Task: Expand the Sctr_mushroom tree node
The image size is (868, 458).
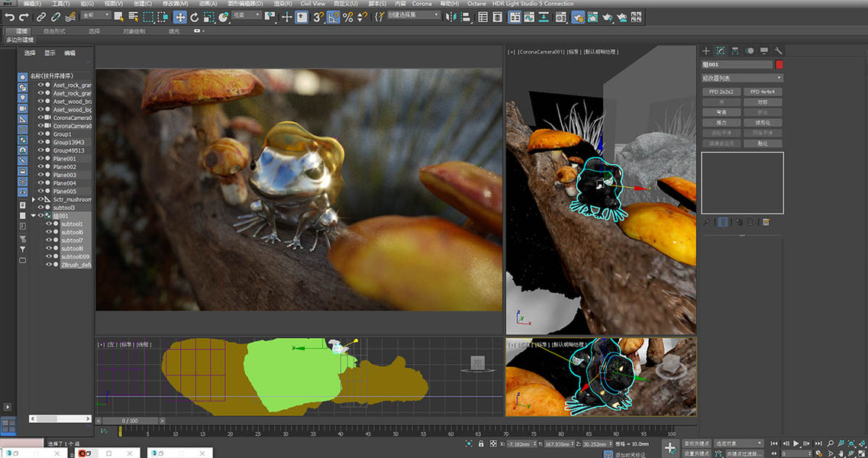Action: coord(34,199)
